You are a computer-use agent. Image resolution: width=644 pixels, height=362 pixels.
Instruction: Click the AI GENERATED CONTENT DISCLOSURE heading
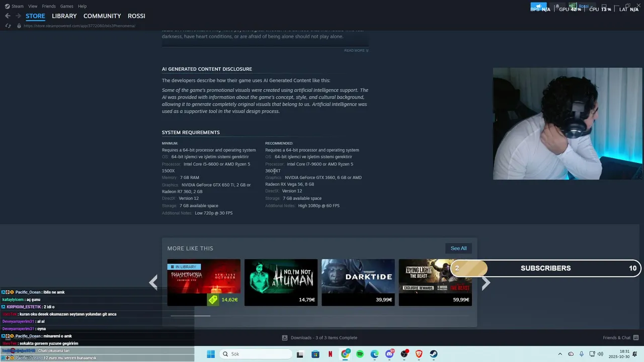tap(207, 69)
